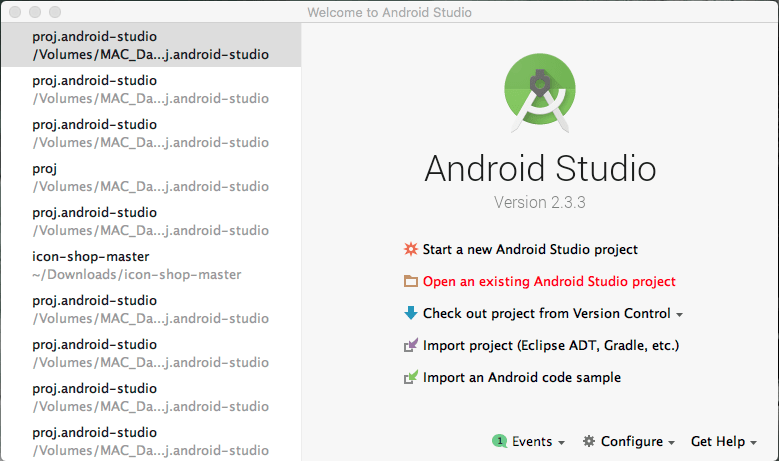The width and height of the screenshot is (779, 461).
Task: Open the recent project named proj
Action: tap(150, 177)
